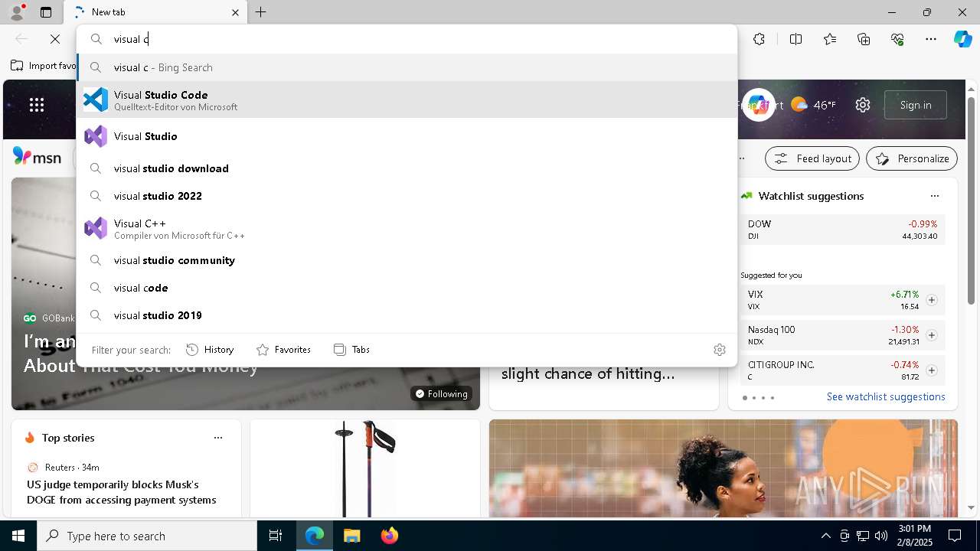Open Reuters DOGE judge story
The image size is (980, 551).
pos(122,492)
